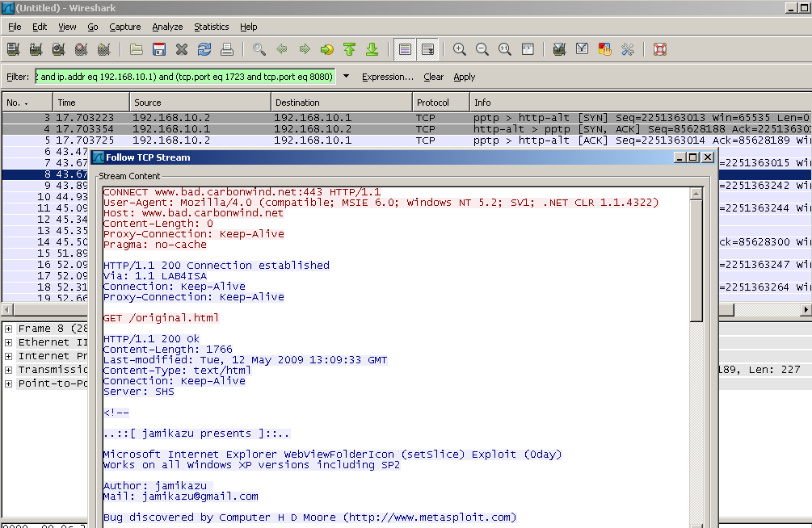812x528 pixels.
Task: Zoom out of the packet text
Action: [482, 49]
